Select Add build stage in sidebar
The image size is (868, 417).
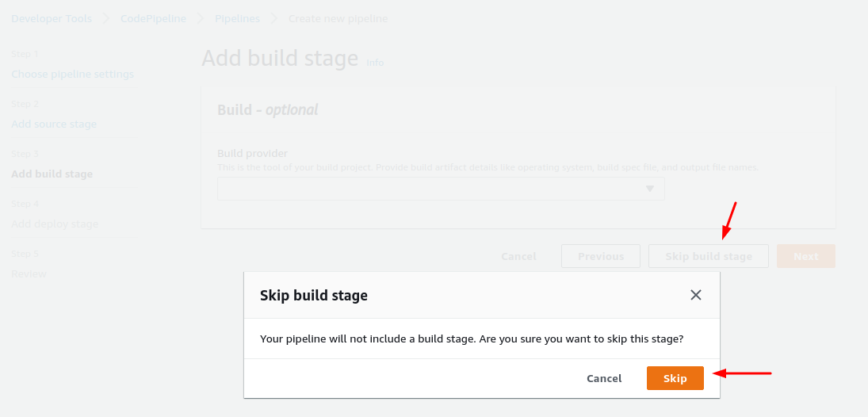(52, 174)
